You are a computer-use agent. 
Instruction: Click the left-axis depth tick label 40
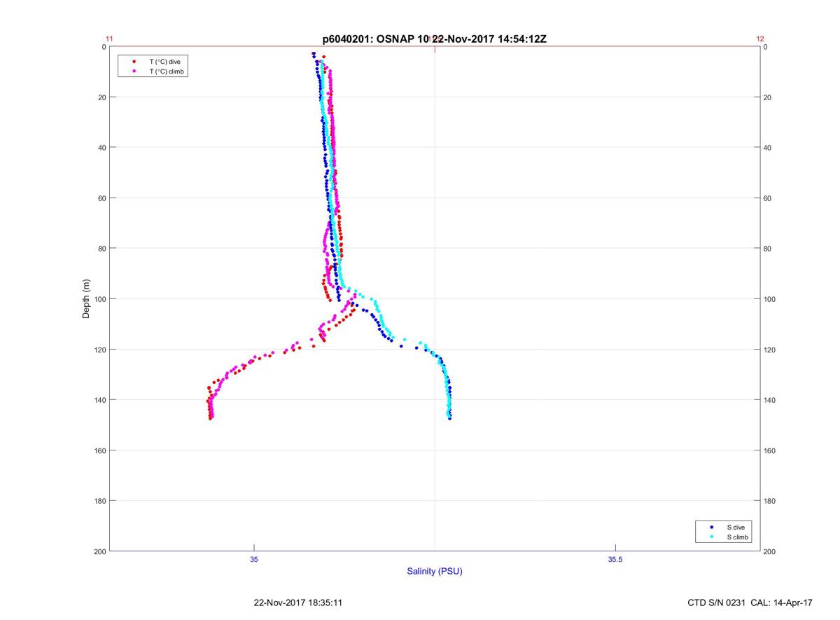pyautogui.click(x=101, y=148)
